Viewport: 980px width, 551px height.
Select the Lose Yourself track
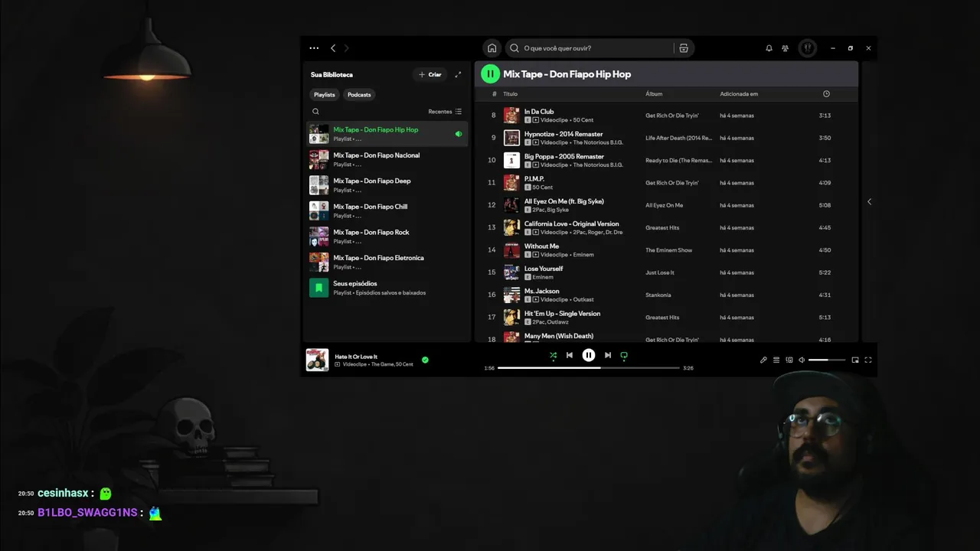pyautogui.click(x=666, y=272)
